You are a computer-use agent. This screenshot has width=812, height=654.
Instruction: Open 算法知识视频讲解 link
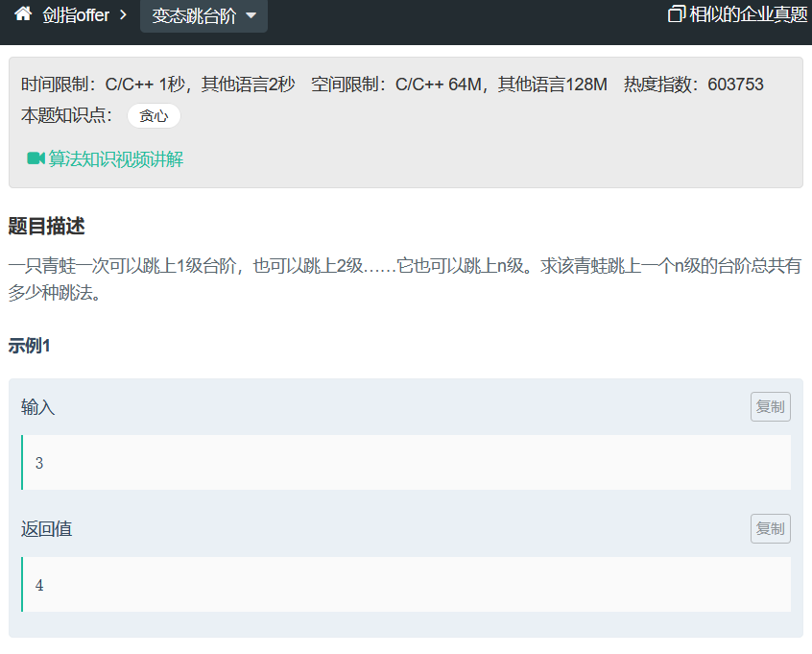(x=116, y=159)
